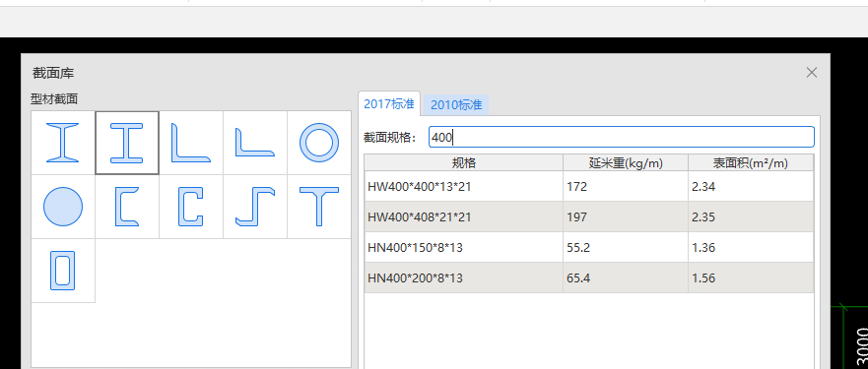Click weight value 197
Viewport: 868px width, 369px height.
click(576, 217)
